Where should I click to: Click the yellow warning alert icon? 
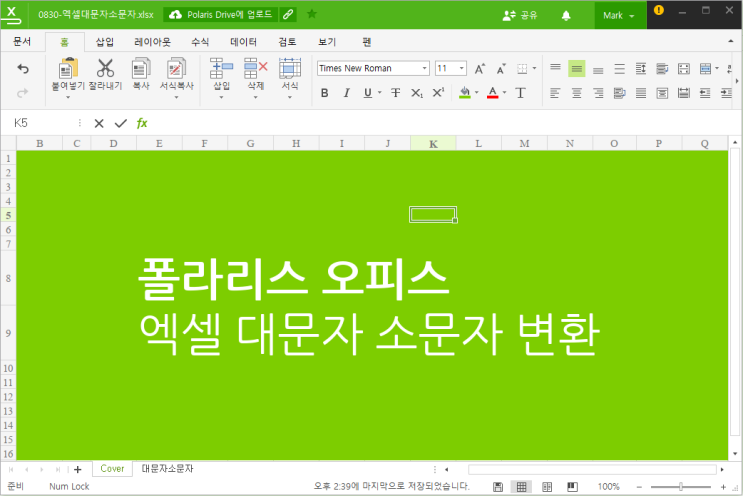[659, 10]
